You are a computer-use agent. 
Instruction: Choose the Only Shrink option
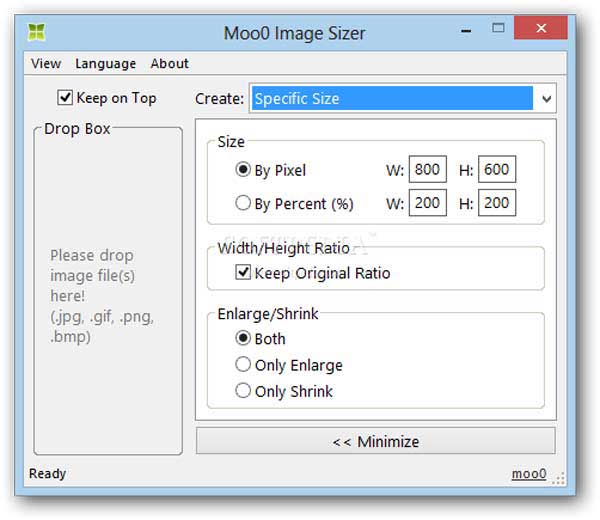point(243,391)
